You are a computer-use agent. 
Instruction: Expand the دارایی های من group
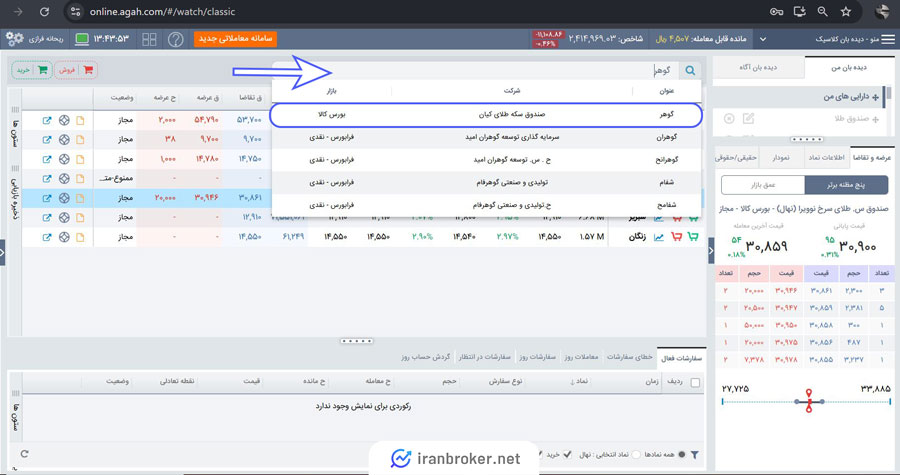pyautogui.click(x=875, y=97)
